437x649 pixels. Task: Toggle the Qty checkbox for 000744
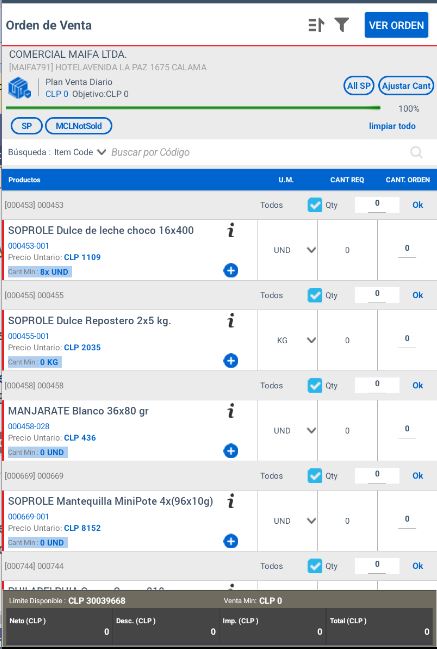click(315, 566)
